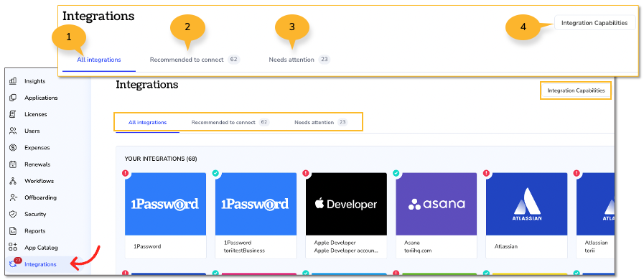
Task: Click "Atlassian" name text on first Atlassian card
Action: (506, 247)
